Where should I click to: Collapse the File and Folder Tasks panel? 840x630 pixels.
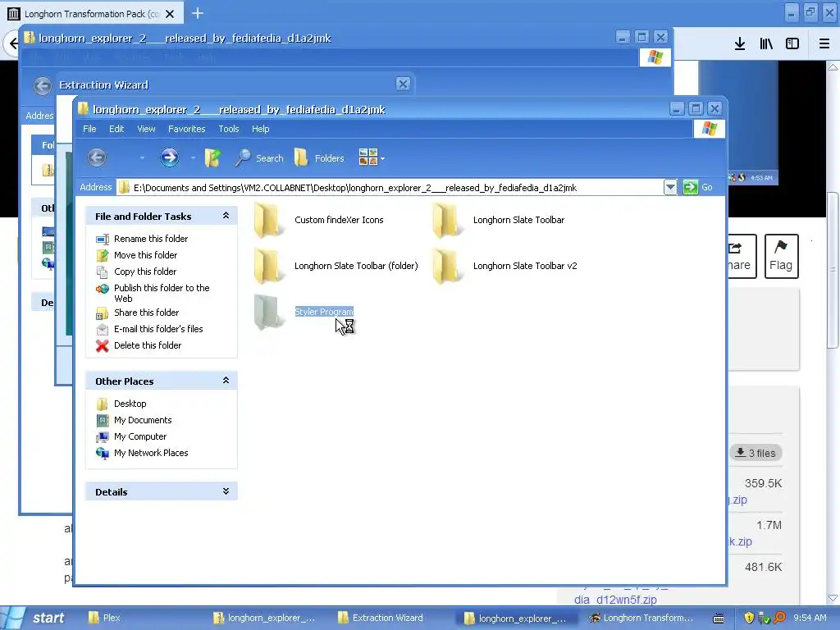226,216
